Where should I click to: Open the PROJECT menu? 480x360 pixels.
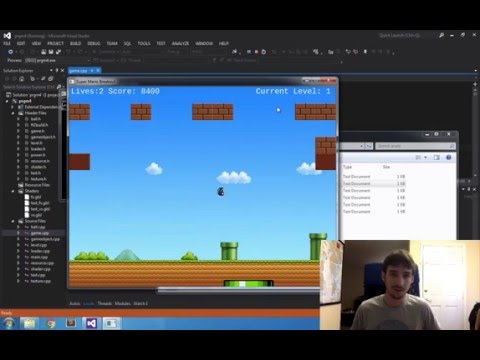coord(55,44)
